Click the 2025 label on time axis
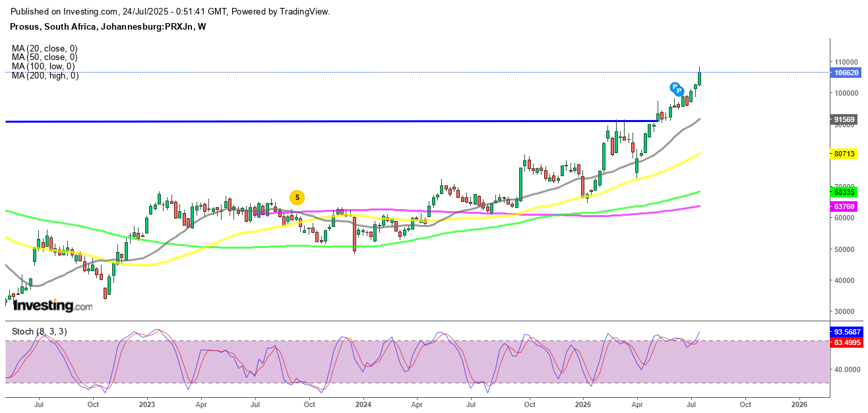The width and height of the screenshot is (868, 413). pyautogui.click(x=582, y=404)
